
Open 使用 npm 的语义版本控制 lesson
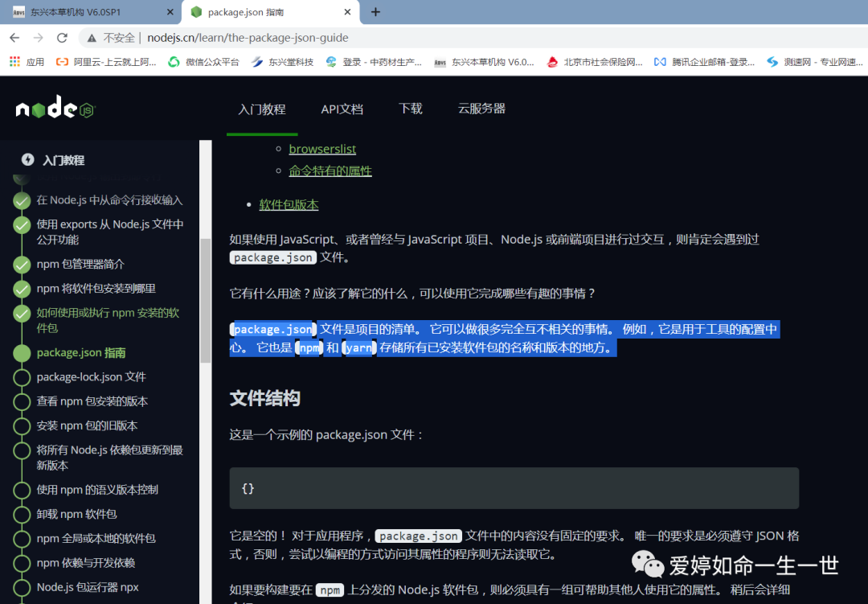pyautogui.click(x=97, y=490)
